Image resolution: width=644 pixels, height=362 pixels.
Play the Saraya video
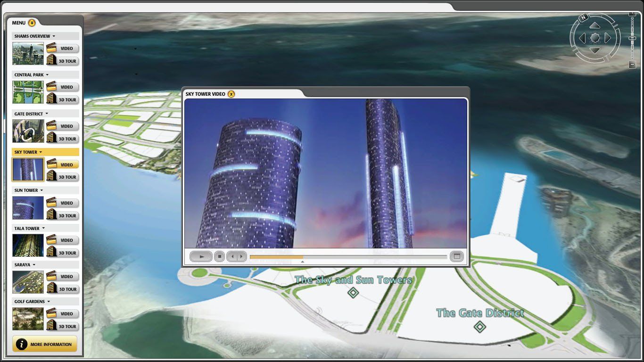63,276
